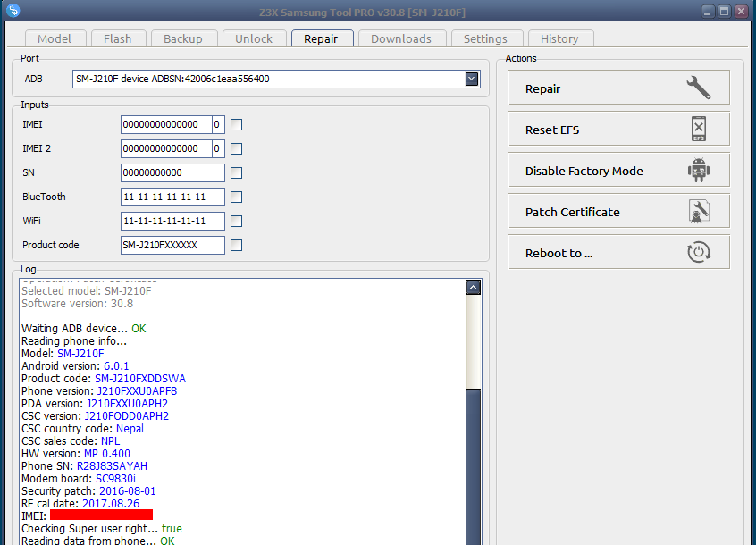Switch to the Model tab
Viewport: 756px width, 545px height.
point(55,38)
